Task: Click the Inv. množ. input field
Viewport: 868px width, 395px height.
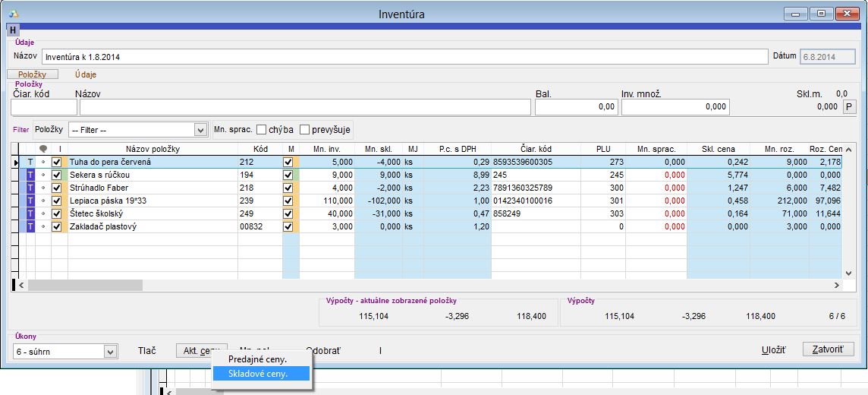Action: click(x=675, y=107)
